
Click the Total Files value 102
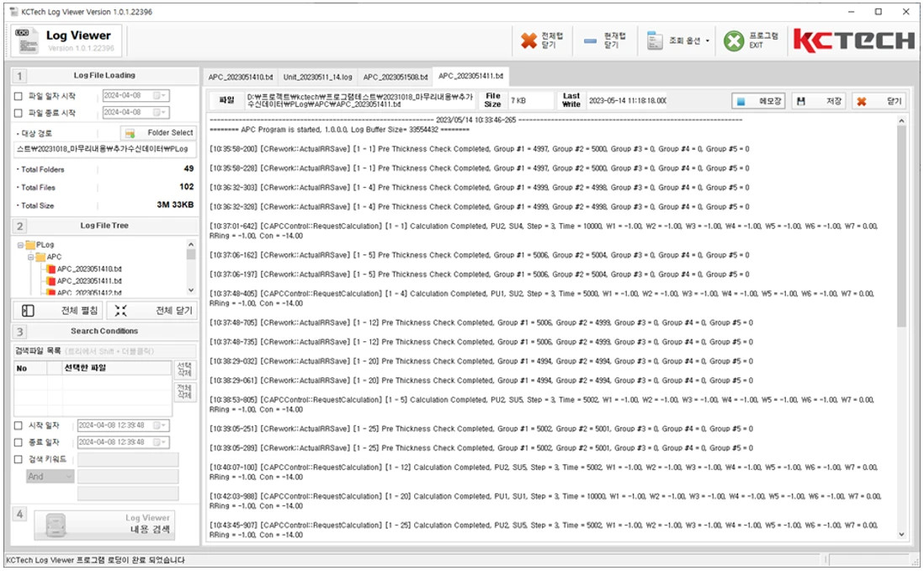[187, 187]
